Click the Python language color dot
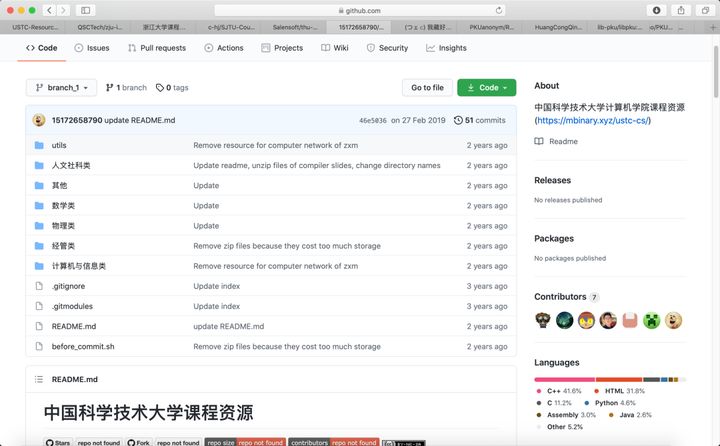 pyautogui.click(x=587, y=403)
